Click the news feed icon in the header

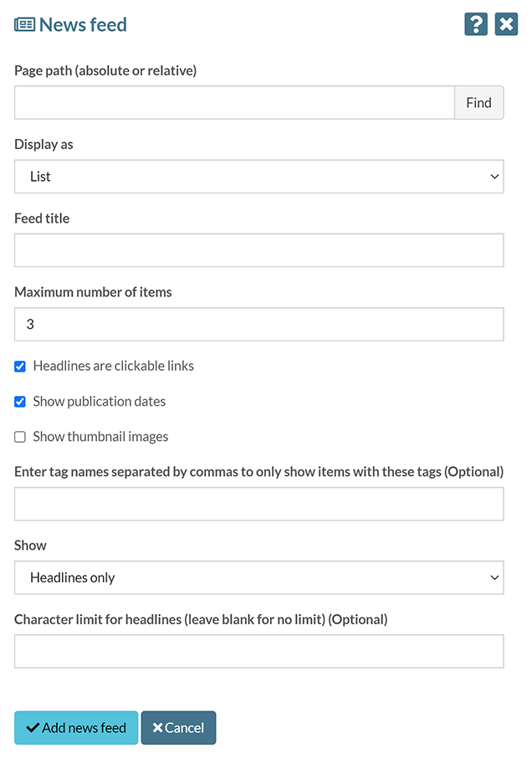[x=25, y=24]
